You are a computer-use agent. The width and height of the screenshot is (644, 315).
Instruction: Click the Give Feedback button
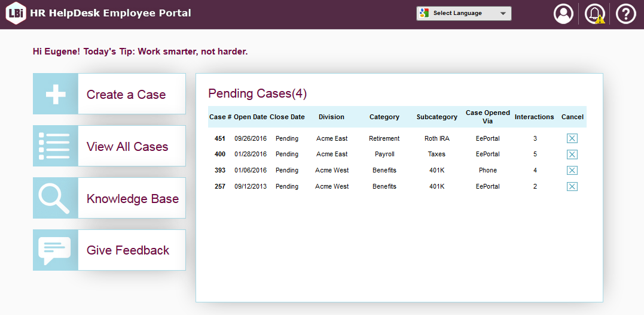(128, 250)
